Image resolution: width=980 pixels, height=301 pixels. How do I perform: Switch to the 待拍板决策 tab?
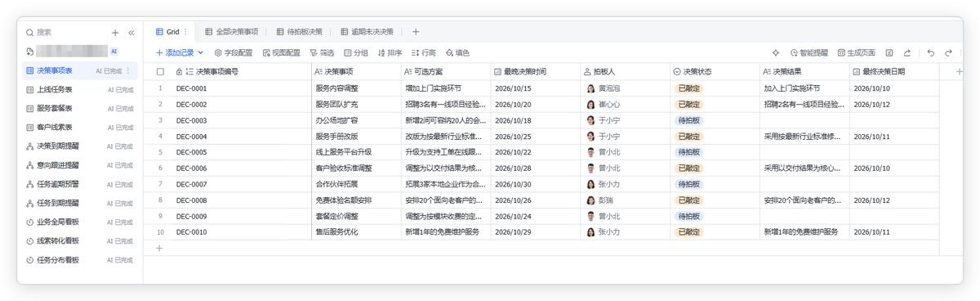tap(300, 32)
